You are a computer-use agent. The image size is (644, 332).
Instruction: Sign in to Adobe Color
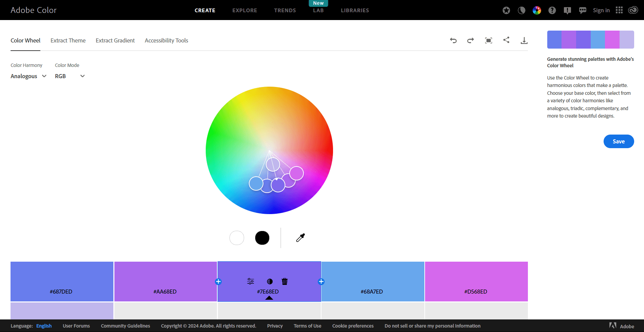(x=601, y=10)
